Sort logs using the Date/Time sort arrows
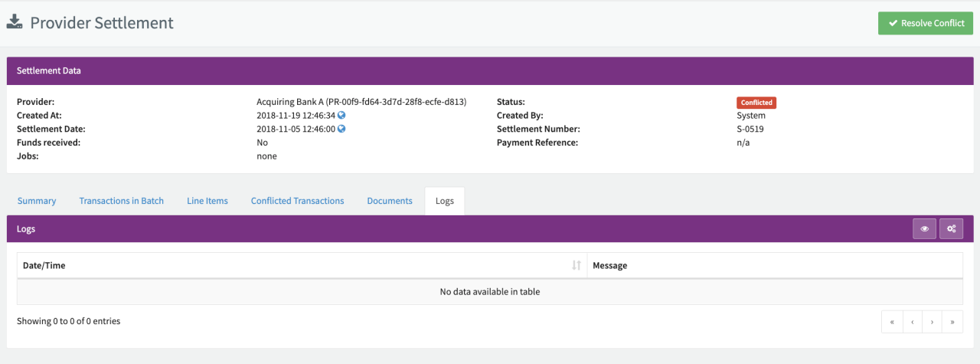The image size is (980, 364). pyautogui.click(x=576, y=265)
